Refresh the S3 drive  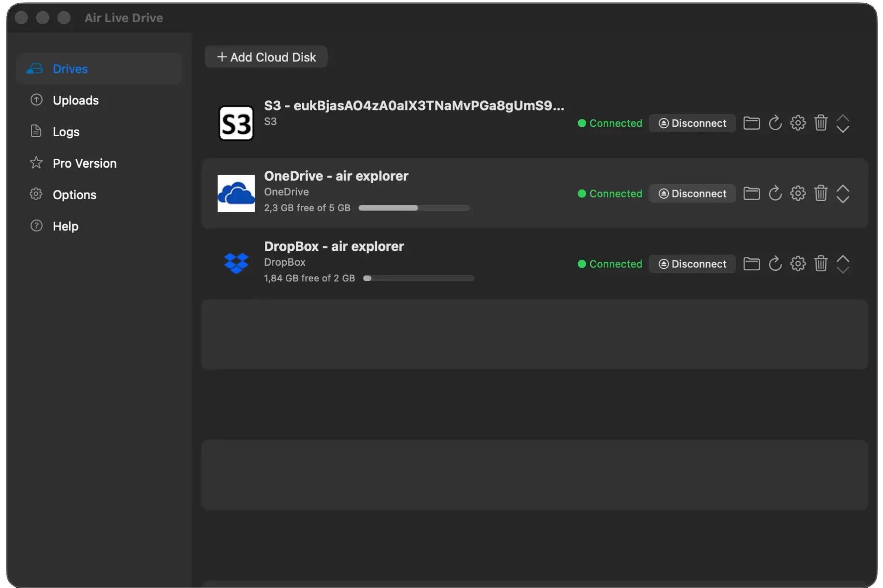775,123
